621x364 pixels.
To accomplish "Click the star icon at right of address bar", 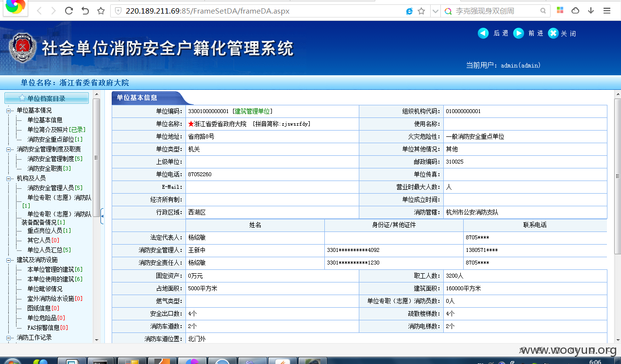I will click(421, 11).
